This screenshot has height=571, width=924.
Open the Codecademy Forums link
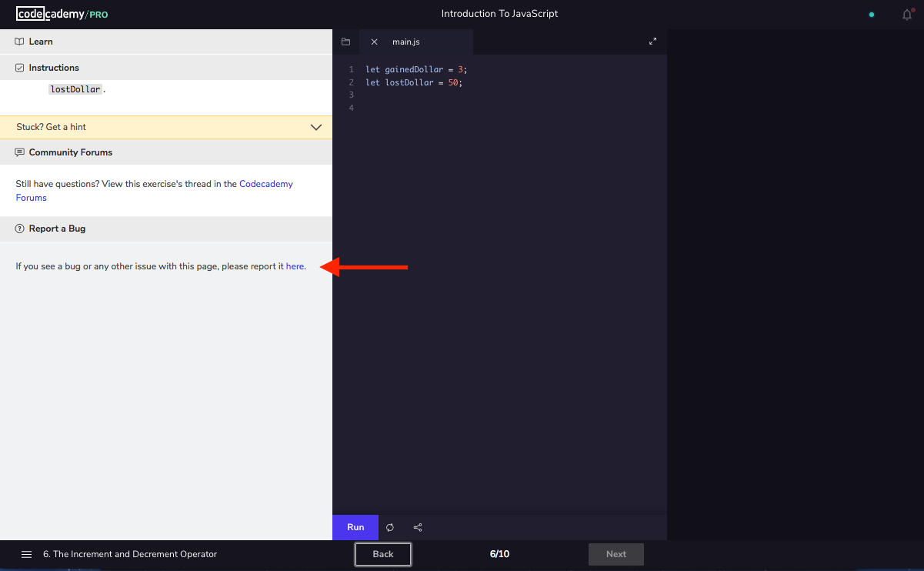(x=265, y=185)
